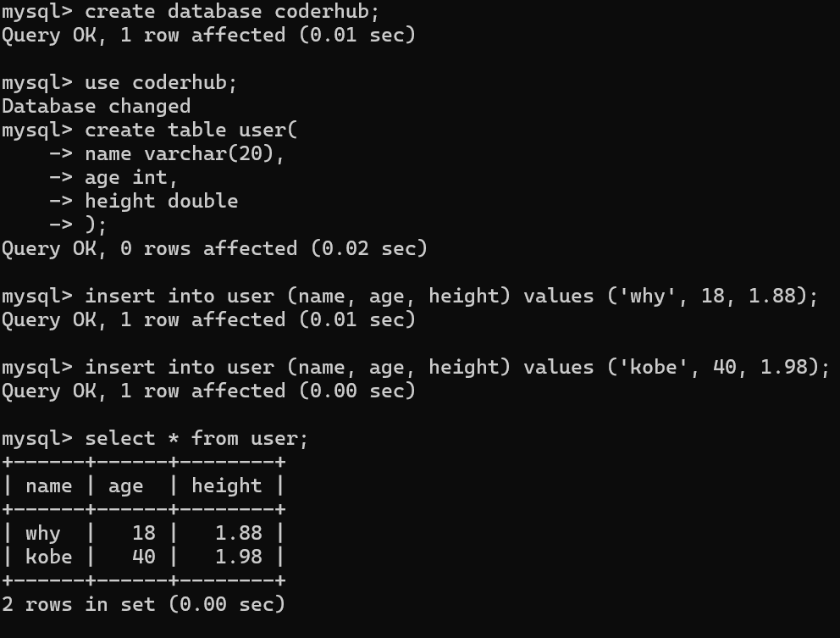The height and width of the screenshot is (638, 840).
Task: Click the 'age int,' column definition
Action: click(x=131, y=178)
